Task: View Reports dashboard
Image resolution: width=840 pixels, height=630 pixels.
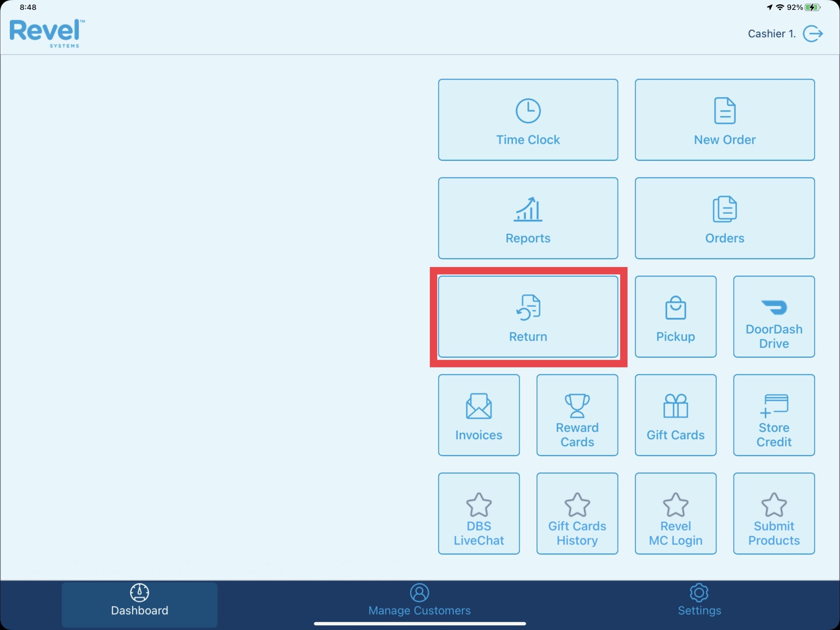Action: tap(527, 218)
